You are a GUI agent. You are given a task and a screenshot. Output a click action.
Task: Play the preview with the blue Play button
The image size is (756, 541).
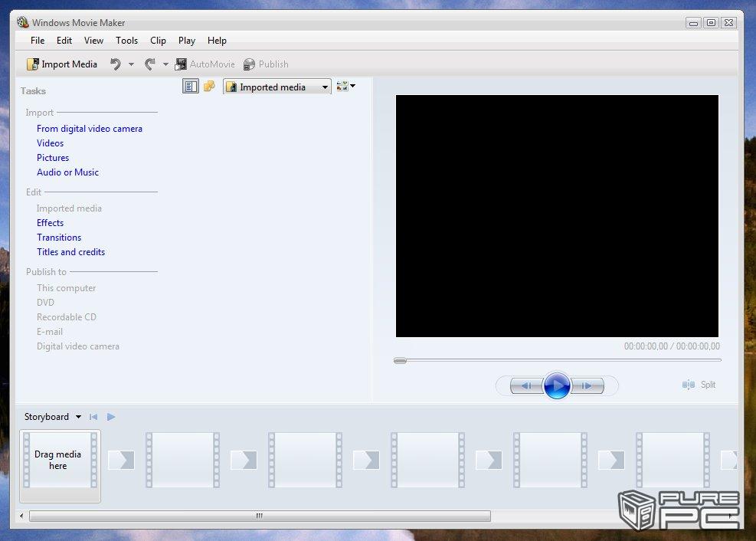[x=557, y=385]
